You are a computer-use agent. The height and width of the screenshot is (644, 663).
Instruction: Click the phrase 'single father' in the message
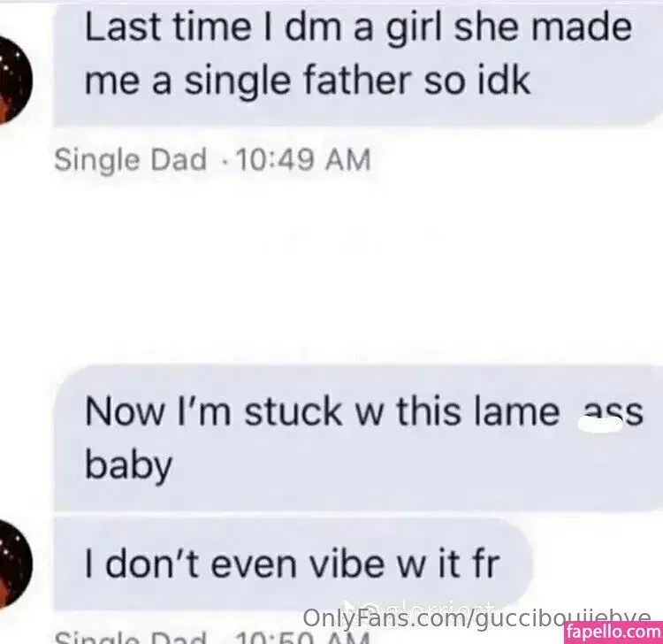point(297,81)
